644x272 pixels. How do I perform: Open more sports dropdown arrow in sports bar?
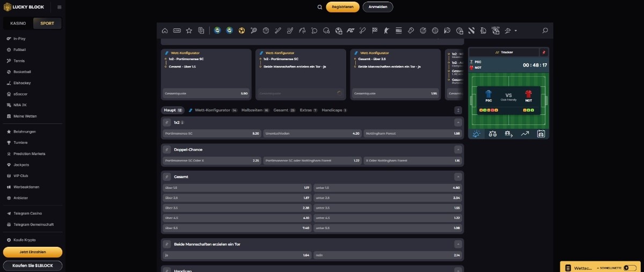click(516, 31)
